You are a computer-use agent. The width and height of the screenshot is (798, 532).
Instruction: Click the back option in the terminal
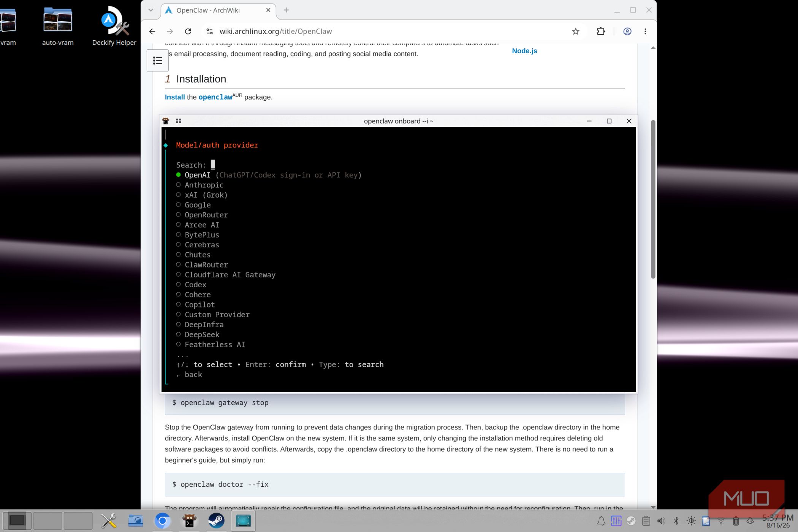click(x=189, y=375)
